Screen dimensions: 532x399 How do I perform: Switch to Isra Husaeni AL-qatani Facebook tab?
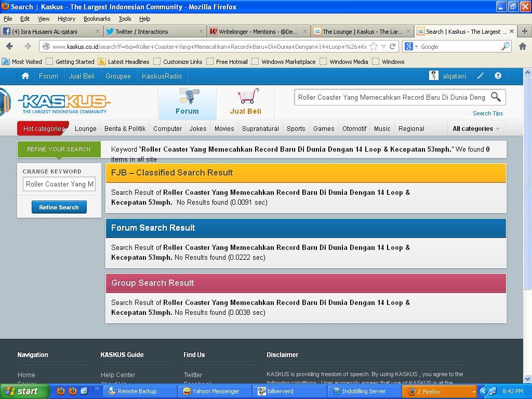51,32
